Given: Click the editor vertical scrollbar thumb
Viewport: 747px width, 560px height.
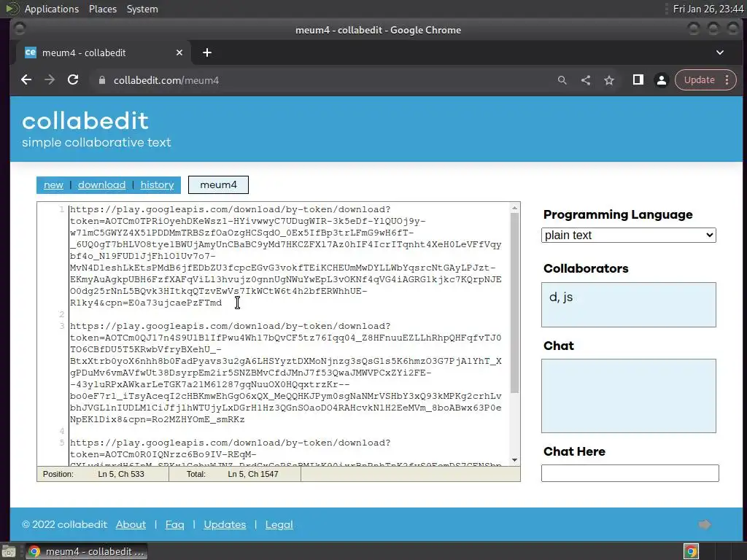Looking at the screenshot, I should 514,303.
